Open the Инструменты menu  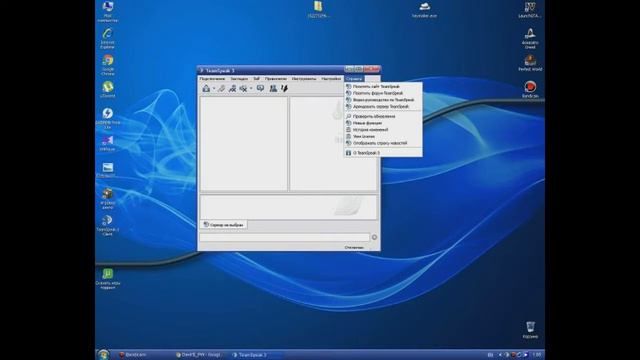click(x=304, y=78)
